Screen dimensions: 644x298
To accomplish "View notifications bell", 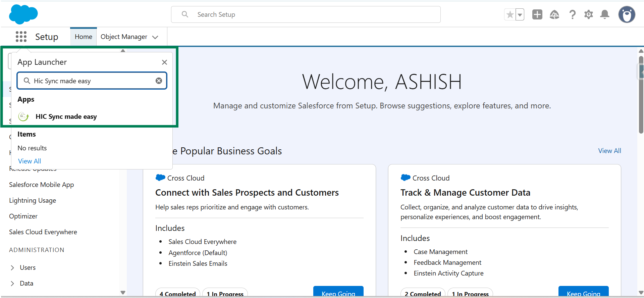I will click(x=605, y=14).
